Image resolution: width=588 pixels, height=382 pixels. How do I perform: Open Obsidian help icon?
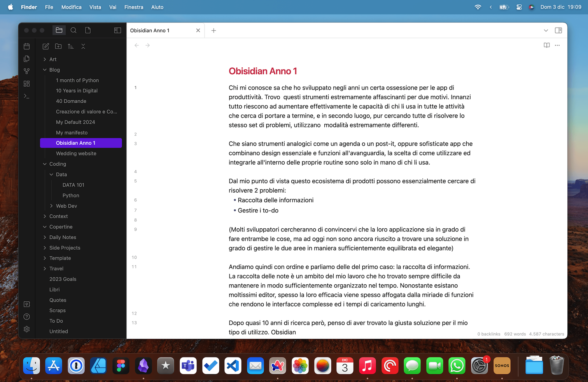(x=26, y=317)
